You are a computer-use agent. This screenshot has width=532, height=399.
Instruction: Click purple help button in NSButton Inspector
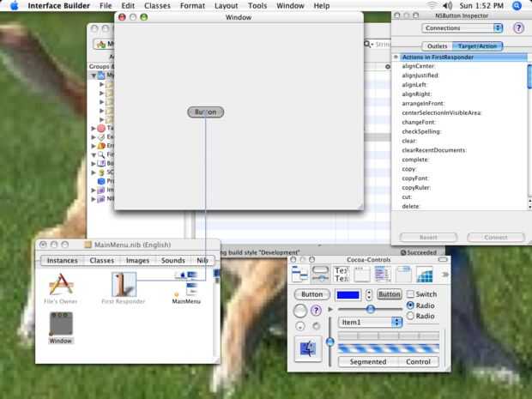[518, 28]
